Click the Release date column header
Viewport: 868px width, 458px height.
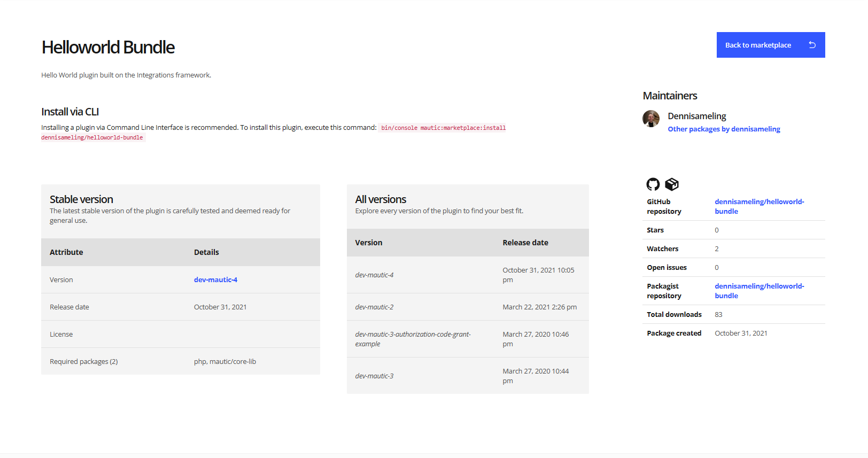tap(525, 243)
